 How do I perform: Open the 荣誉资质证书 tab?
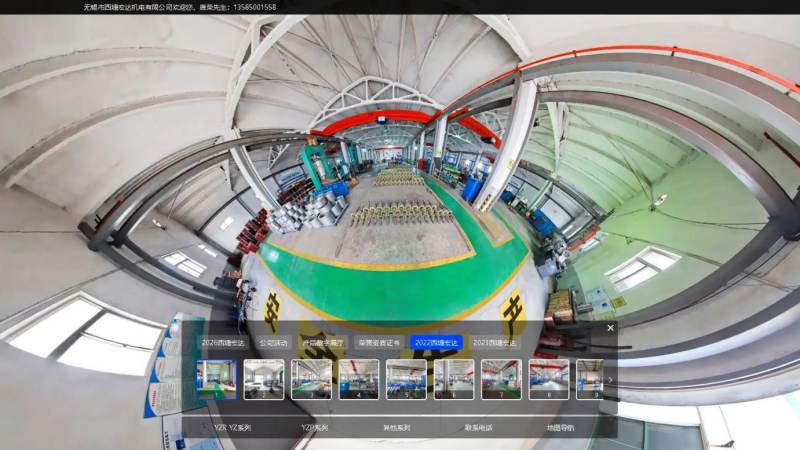tap(379, 343)
